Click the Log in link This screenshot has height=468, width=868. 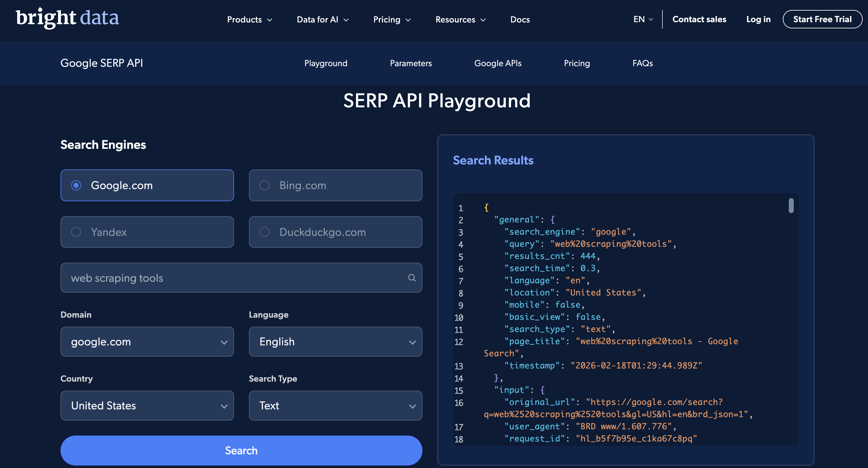(x=758, y=19)
